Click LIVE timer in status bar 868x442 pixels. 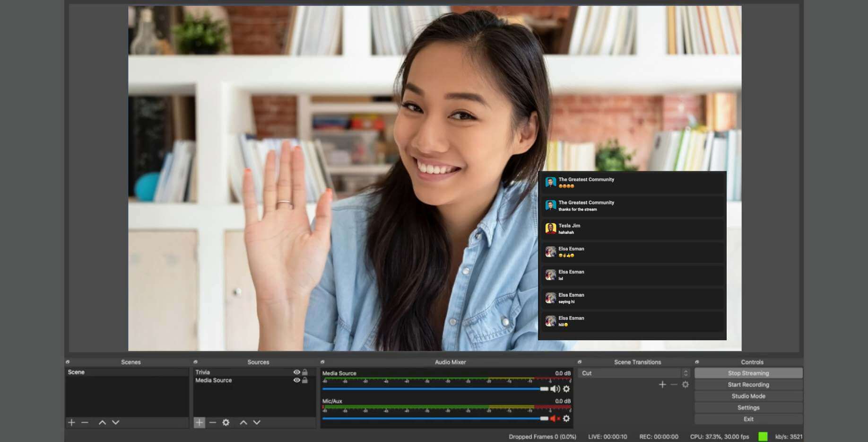(x=608, y=436)
